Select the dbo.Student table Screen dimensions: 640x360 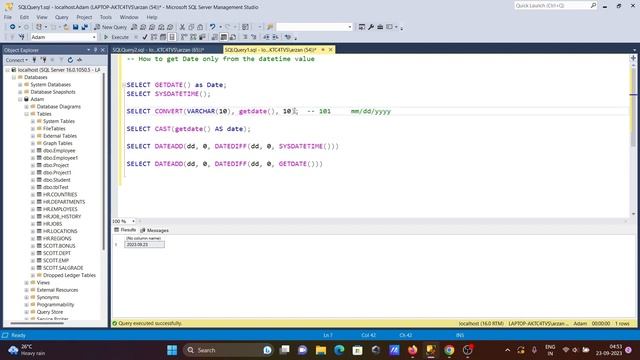[56, 180]
